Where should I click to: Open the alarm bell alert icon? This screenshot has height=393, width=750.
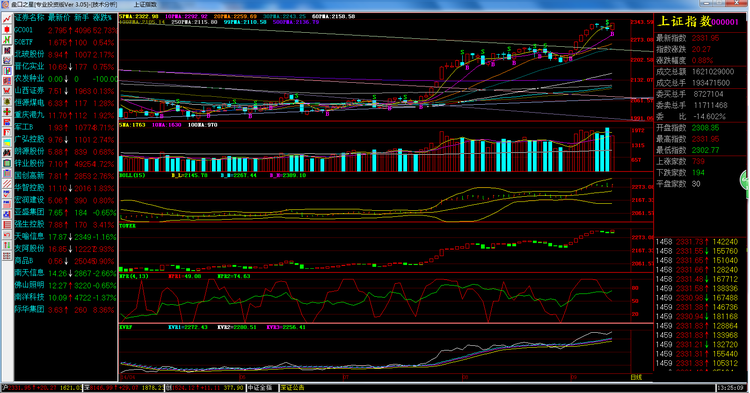[x=7, y=101]
